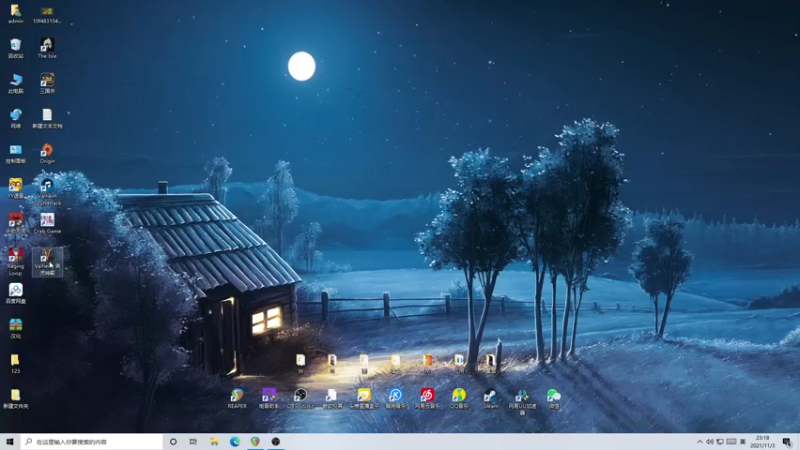Select the WinRAR archive icon above folder 123
800x450 pixels.
(15, 329)
